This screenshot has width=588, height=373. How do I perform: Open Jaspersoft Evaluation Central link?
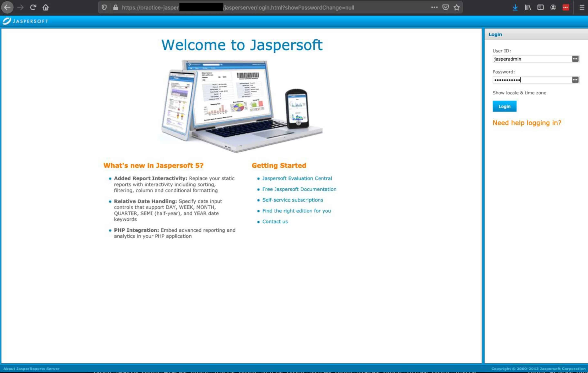coord(297,178)
